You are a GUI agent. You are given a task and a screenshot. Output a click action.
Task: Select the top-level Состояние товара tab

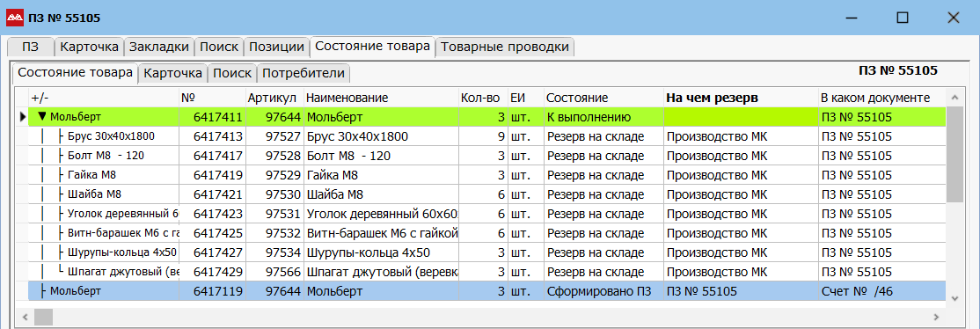click(372, 47)
